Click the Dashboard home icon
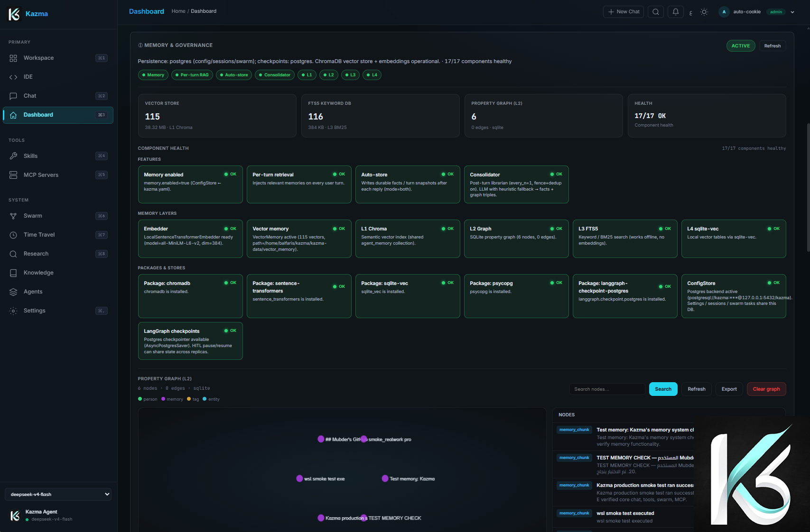Screen dimensions: 810x532 [x=13, y=115]
